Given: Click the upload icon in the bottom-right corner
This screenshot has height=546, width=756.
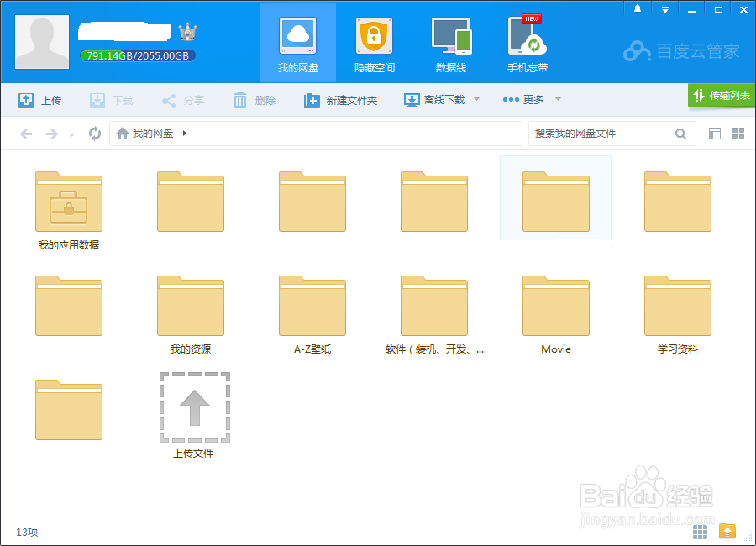Looking at the screenshot, I should [727, 532].
